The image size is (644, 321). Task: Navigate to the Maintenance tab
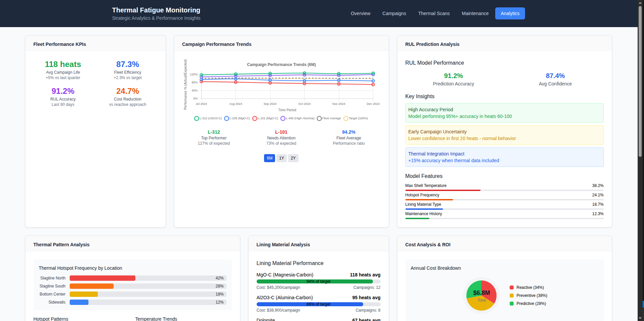point(475,13)
